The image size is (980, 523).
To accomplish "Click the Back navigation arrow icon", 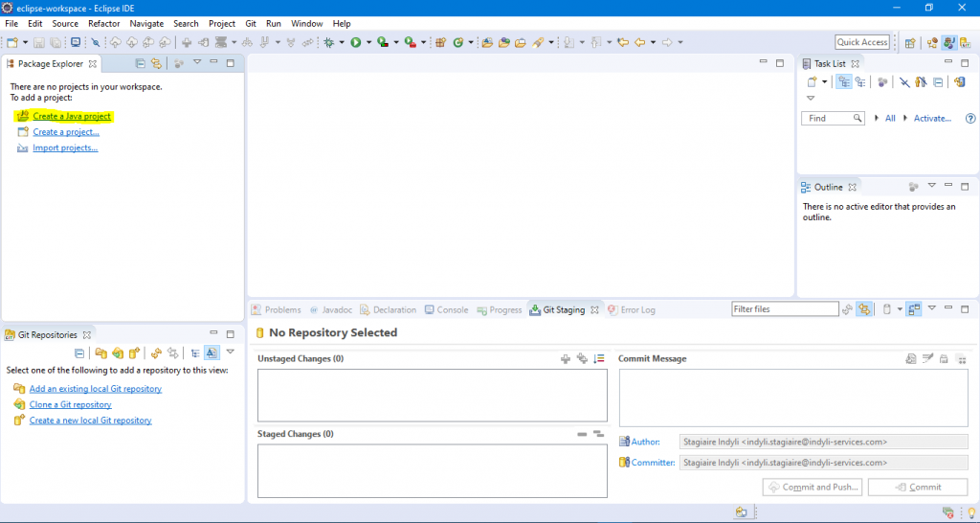I will [639, 42].
